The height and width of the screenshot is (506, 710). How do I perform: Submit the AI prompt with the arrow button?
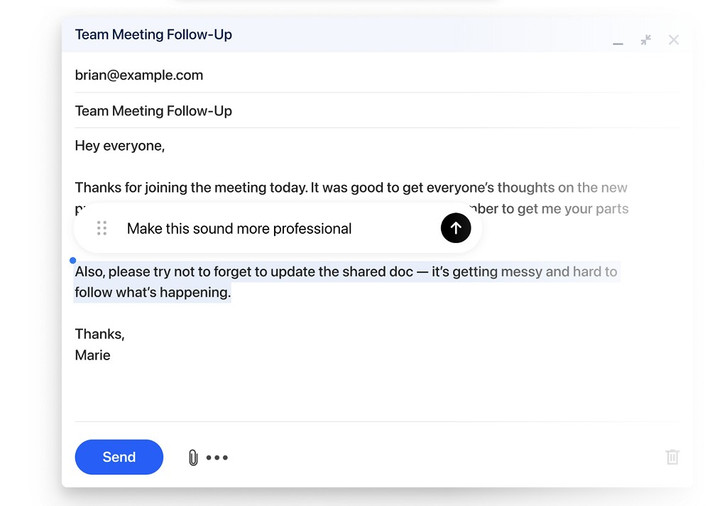[x=455, y=228]
